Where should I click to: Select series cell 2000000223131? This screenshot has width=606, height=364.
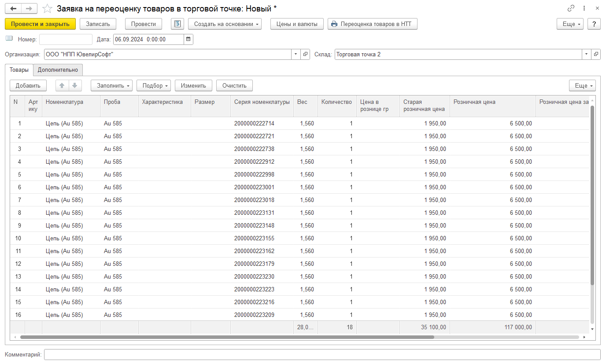pyautogui.click(x=262, y=213)
